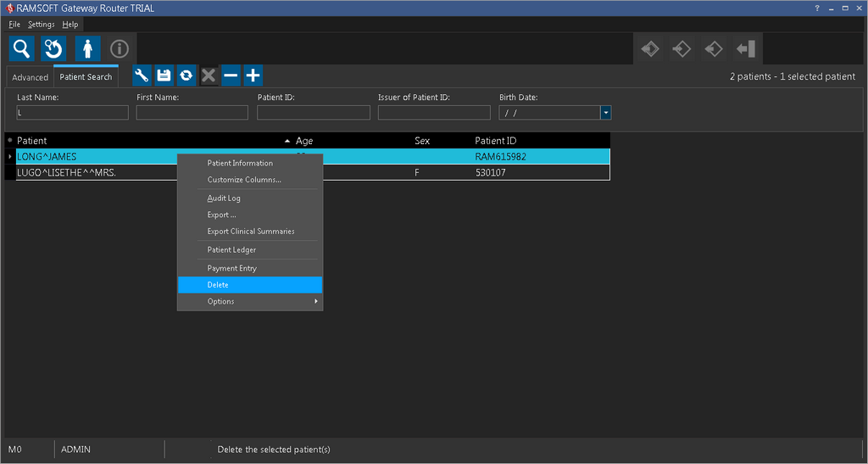This screenshot has height=464, width=868.
Task: Switch to the Advanced tab
Action: 30,77
